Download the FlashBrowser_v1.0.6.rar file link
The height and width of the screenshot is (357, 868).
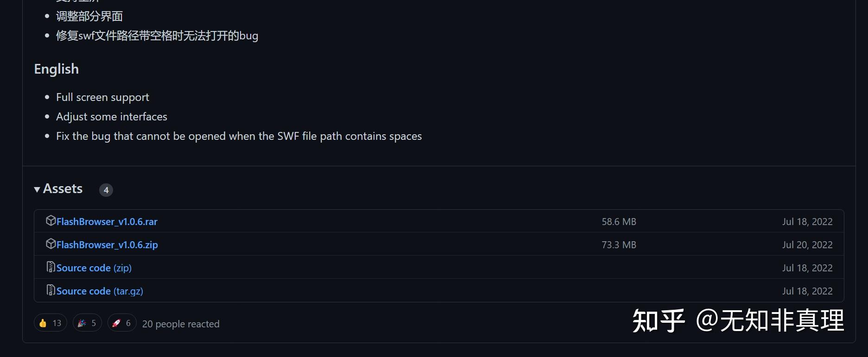(107, 222)
